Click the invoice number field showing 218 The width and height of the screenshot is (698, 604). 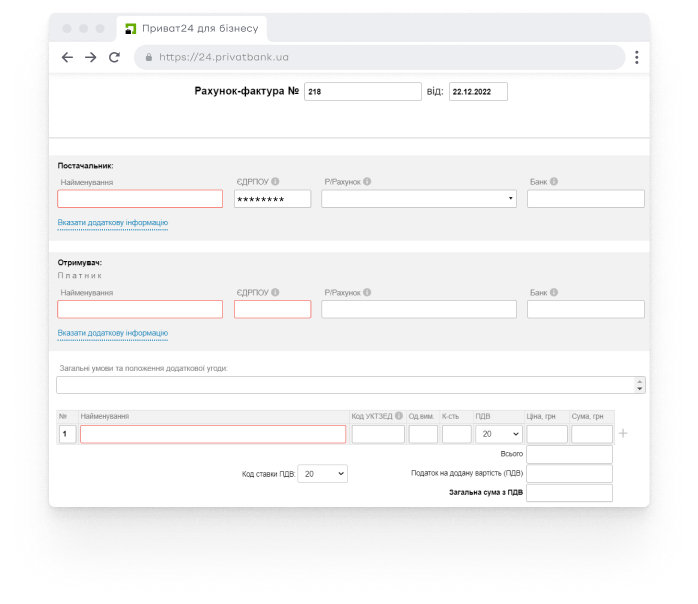pos(362,92)
